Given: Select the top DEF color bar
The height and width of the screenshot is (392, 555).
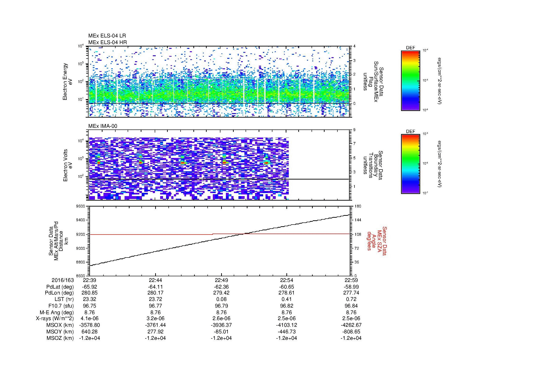Looking at the screenshot, I should point(410,80).
